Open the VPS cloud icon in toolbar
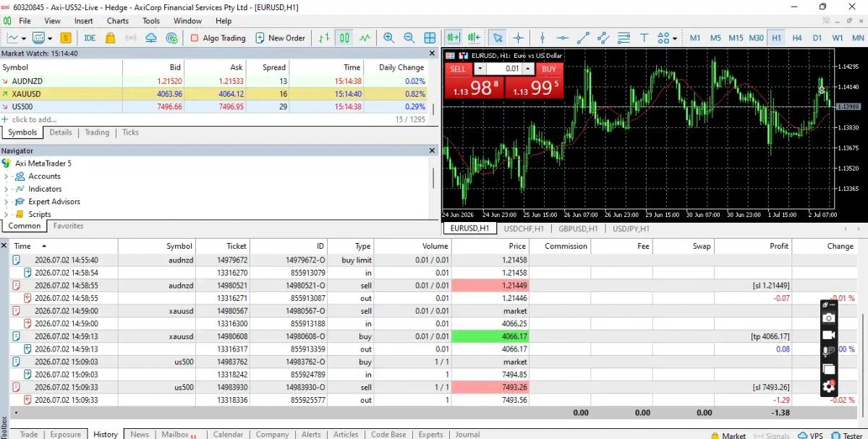Screen dimensions: 868x439 [x=151, y=38]
